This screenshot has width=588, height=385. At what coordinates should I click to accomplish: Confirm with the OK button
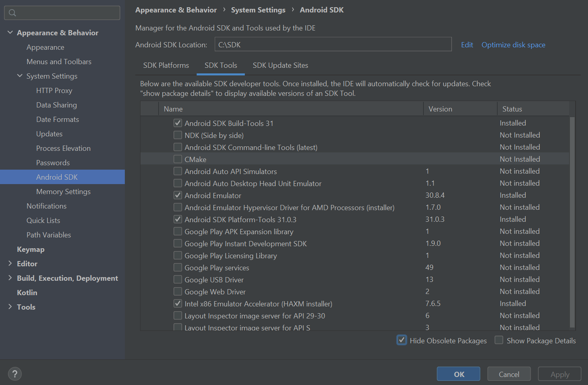click(x=458, y=374)
